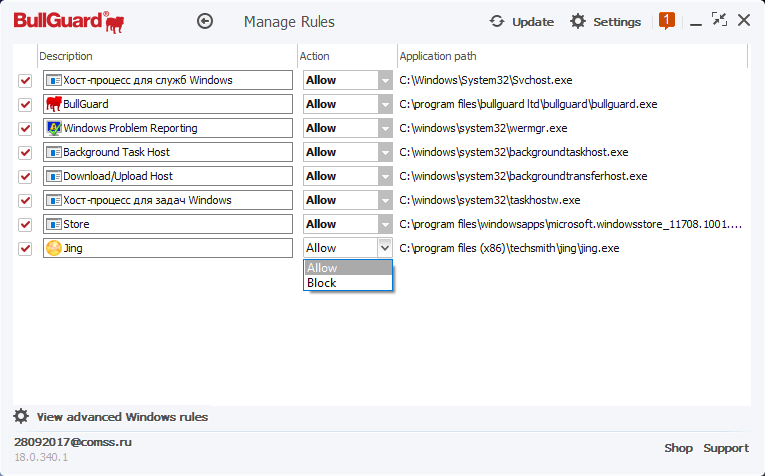Expand the Action dropdown for Background Task Host
This screenshot has width=765, height=476.
[385, 152]
